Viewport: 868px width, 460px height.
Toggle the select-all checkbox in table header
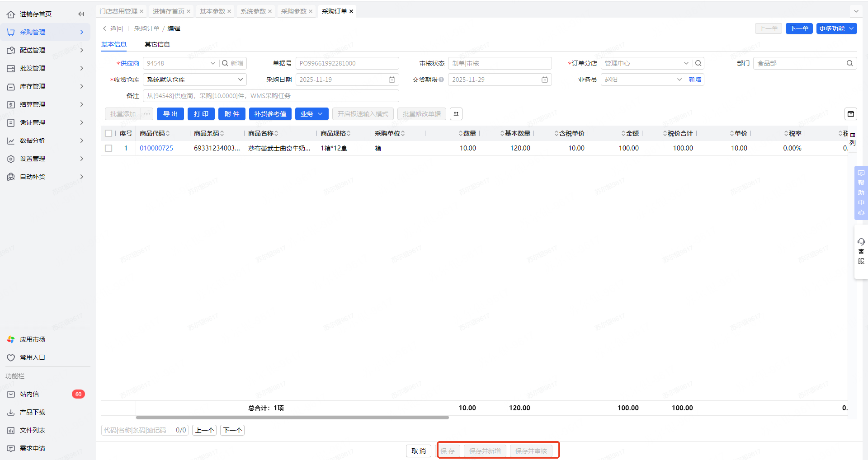coord(108,133)
